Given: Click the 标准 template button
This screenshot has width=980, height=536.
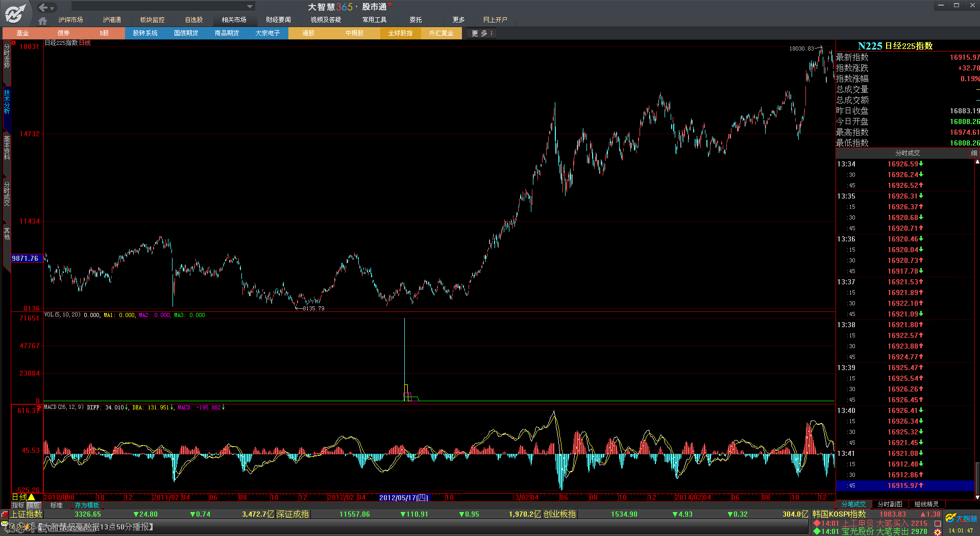Looking at the screenshot, I should tap(57, 505).
